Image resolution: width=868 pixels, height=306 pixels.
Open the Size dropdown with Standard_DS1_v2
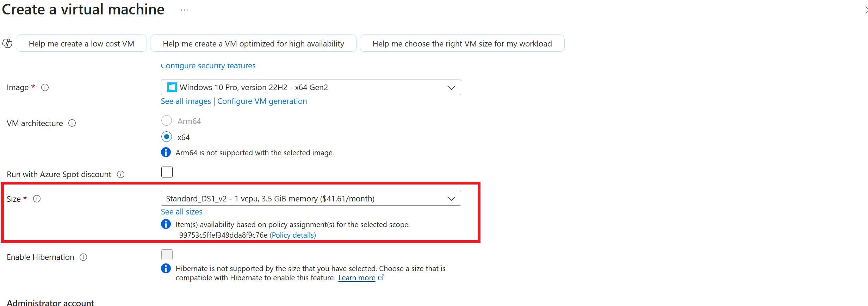click(x=311, y=198)
